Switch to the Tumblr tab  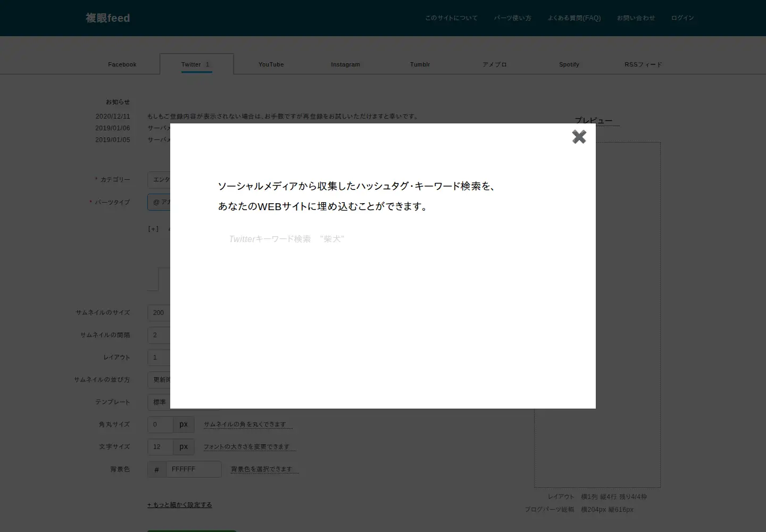pos(420,64)
